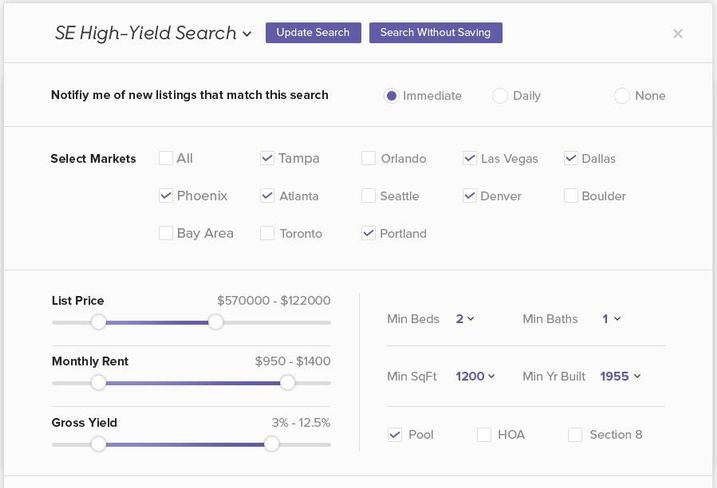The height and width of the screenshot is (488, 717).
Task: Open the Min Yr Built dropdown
Action: 620,376
